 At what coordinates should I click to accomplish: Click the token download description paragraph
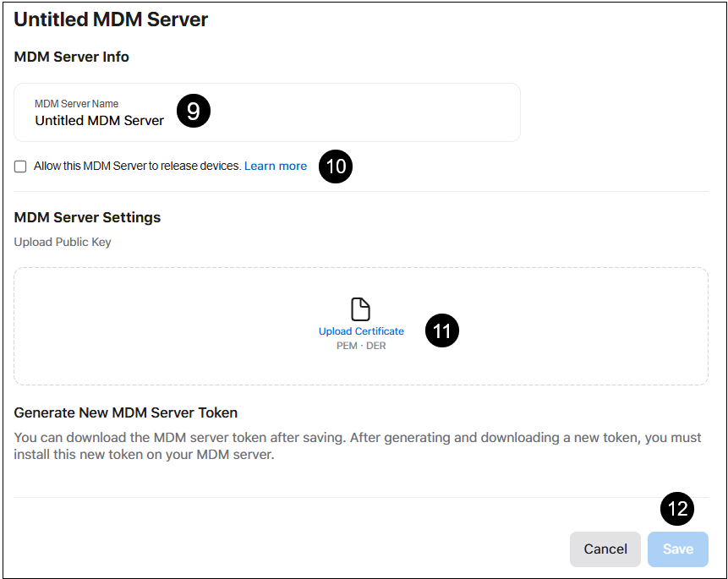(x=338, y=445)
